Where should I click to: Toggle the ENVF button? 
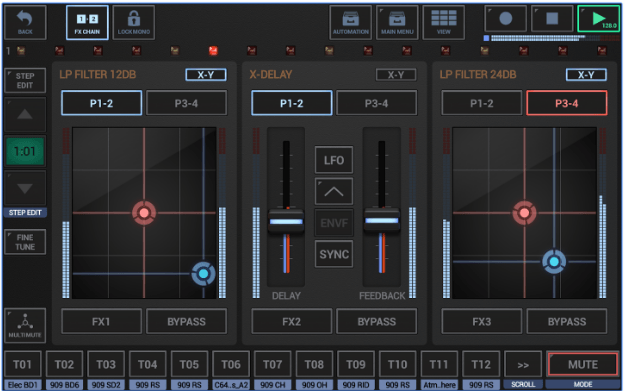coord(334,223)
